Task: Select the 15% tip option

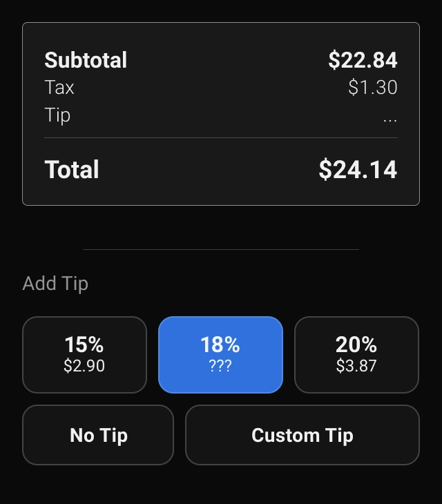Action: [84, 354]
